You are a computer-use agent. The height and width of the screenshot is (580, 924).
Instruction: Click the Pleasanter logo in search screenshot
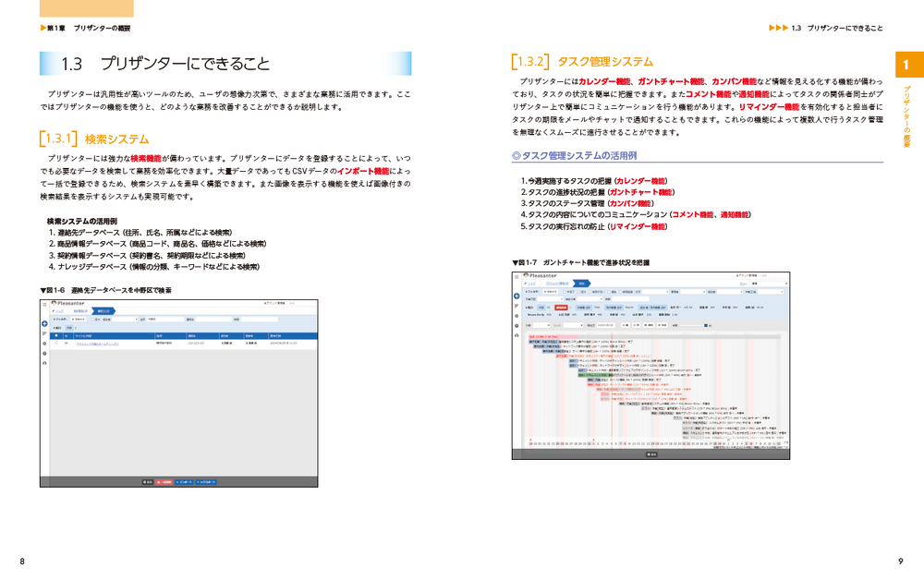72,303
